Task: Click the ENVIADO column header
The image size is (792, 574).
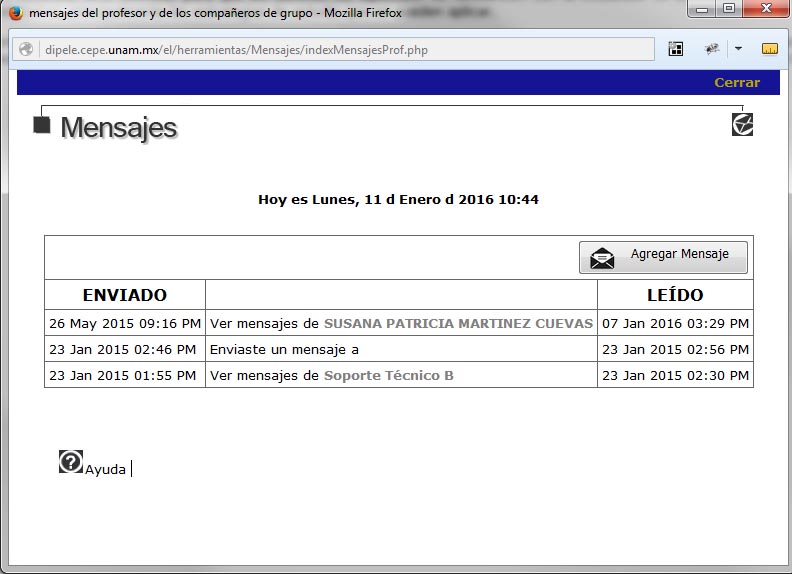Action: (125, 295)
